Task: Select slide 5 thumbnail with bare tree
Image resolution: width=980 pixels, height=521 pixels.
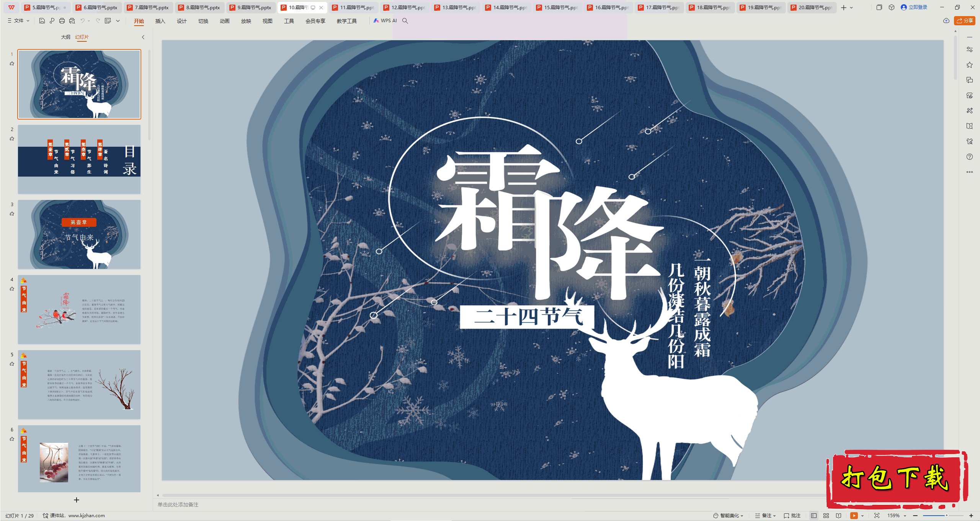Action: (79, 384)
